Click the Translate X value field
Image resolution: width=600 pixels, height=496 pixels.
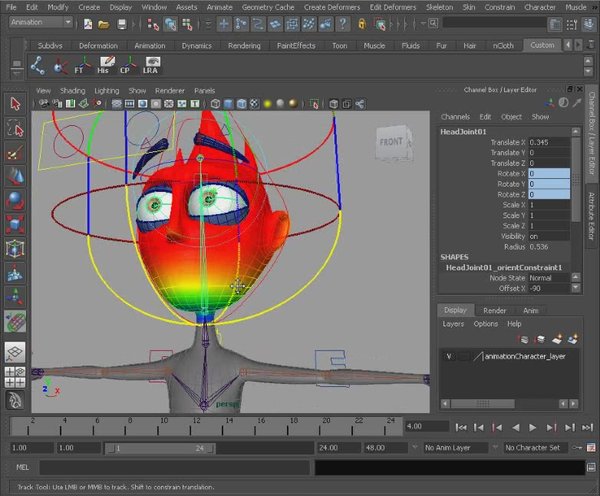[x=548, y=142]
